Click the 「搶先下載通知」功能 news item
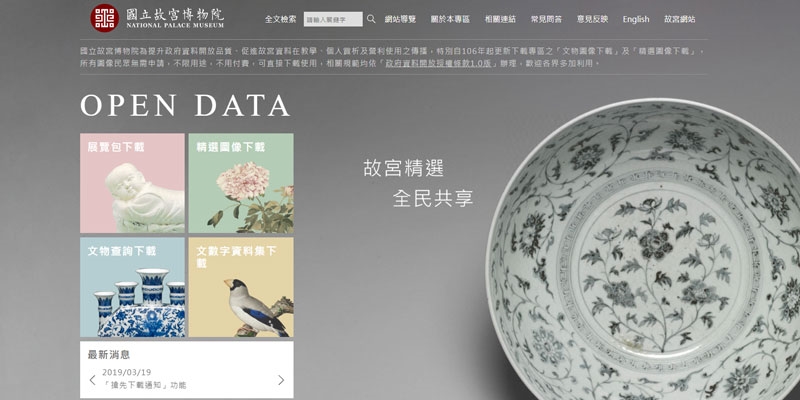 [x=144, y=385]
